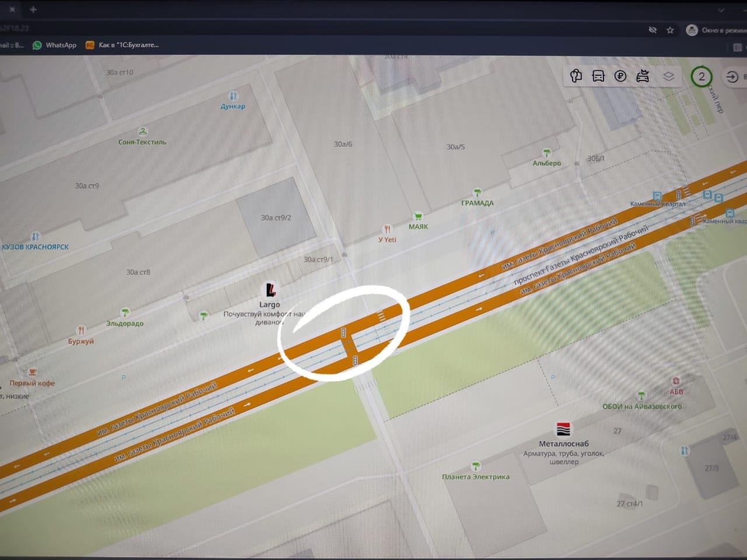Select the Первый кофе cafe marker
This screenshot has width=747, height=560.
pyautogui.click(x=33, y=373)
